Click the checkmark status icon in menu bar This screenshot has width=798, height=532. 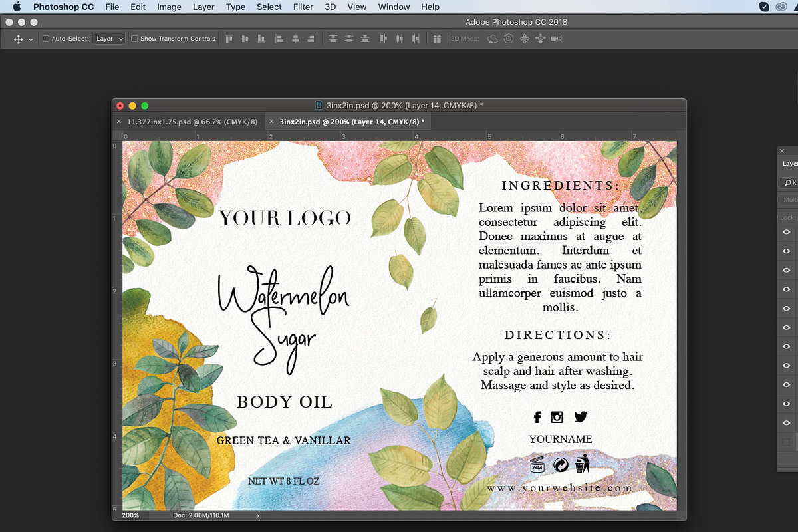tap(765, 7)
